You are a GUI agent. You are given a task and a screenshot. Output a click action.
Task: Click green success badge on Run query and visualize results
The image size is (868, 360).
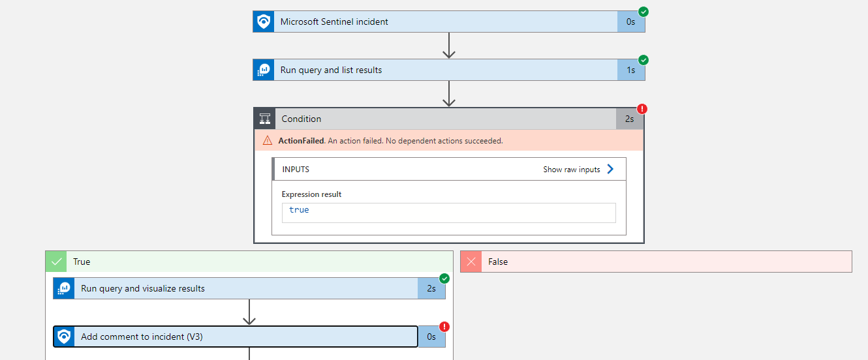pyautogui.click(x=444, y=278)
